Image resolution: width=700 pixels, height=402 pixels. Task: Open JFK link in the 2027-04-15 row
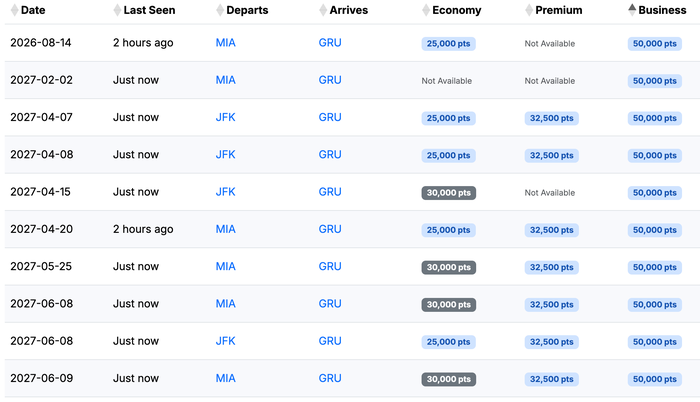225,192
